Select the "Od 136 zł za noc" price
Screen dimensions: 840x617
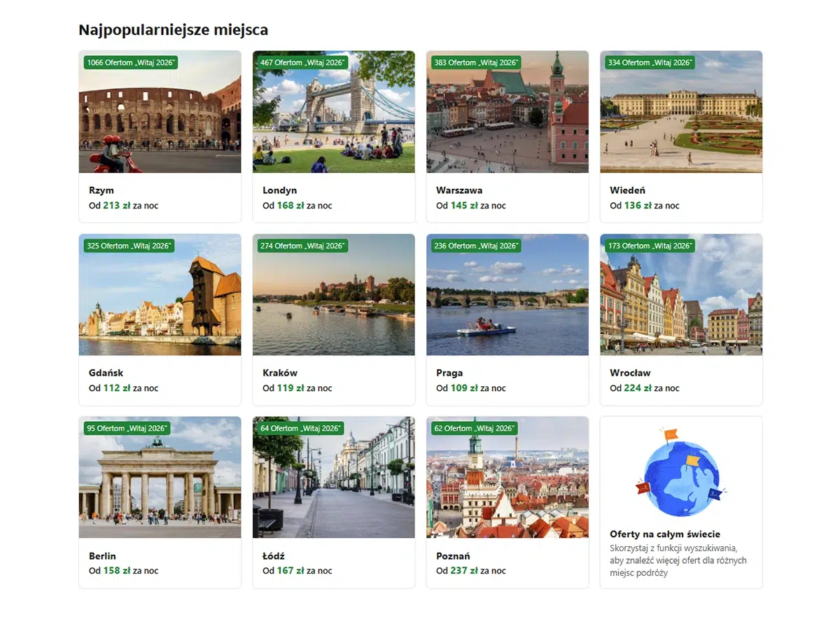tap(645, 206)
